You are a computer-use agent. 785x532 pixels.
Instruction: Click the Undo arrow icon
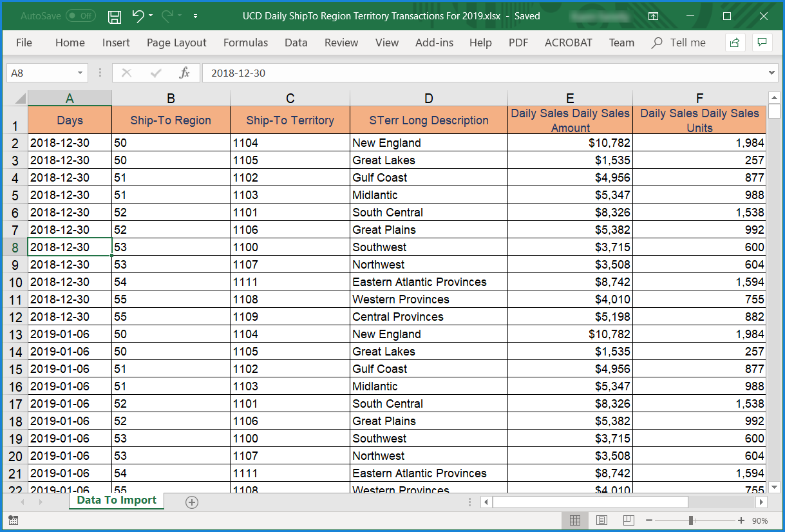click(138, 16)
